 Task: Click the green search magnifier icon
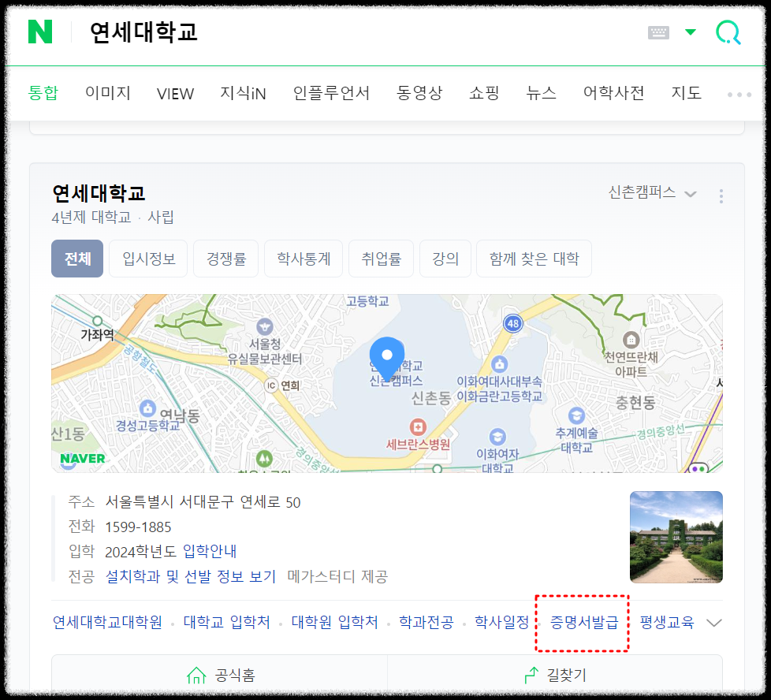[728, 32]
